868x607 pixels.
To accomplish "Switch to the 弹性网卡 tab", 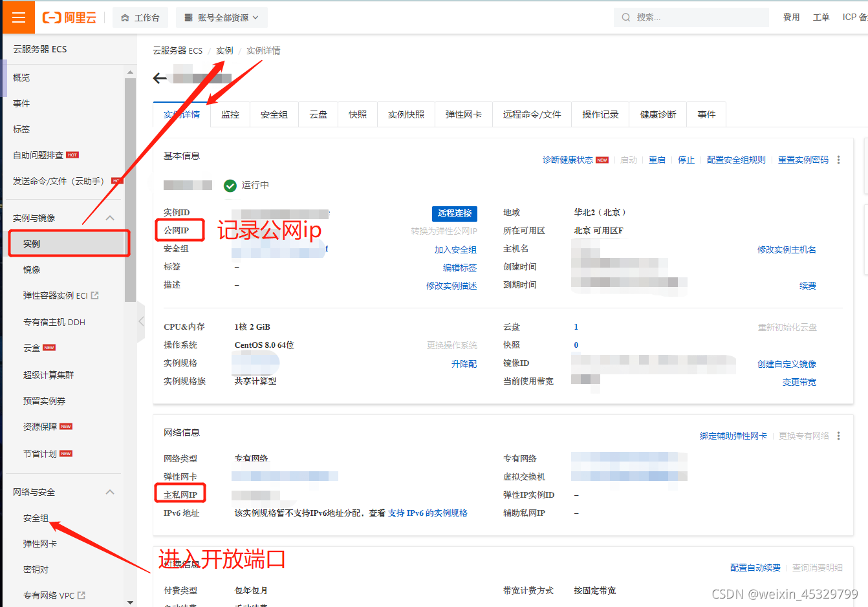I will tap(464, 114).
